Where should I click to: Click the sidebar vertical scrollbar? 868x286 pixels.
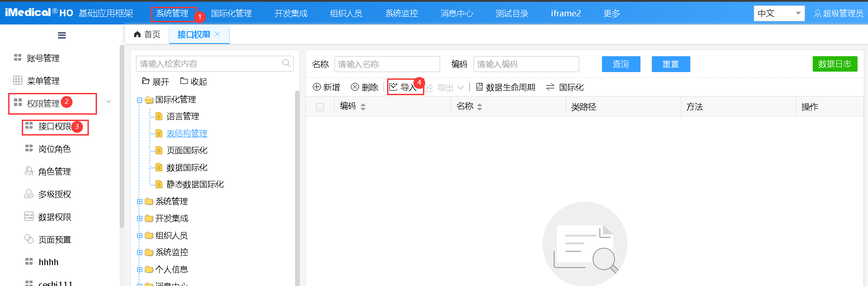pyautogui.click(x=121, y=136)
